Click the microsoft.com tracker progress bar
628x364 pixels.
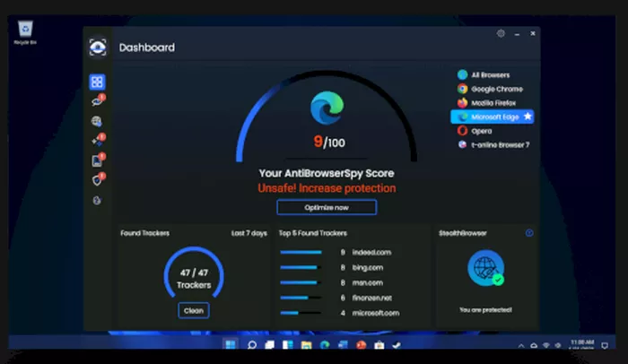coord(301,313)
